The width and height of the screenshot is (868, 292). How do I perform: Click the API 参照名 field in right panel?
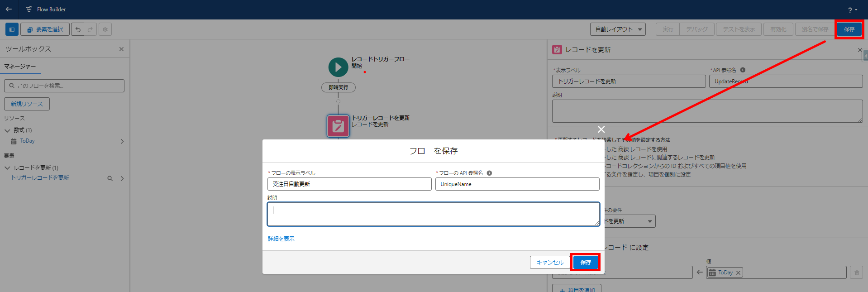click(x=786, y=81)
